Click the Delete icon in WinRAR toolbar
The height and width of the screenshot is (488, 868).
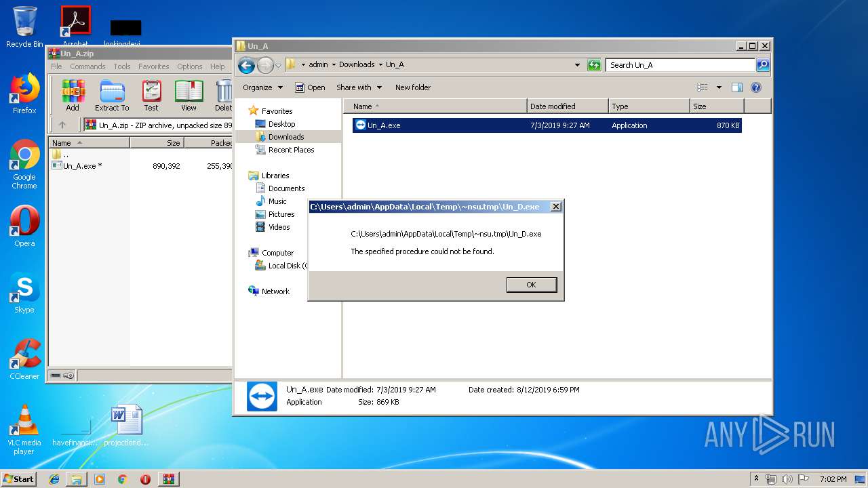(x=223, y=96)
